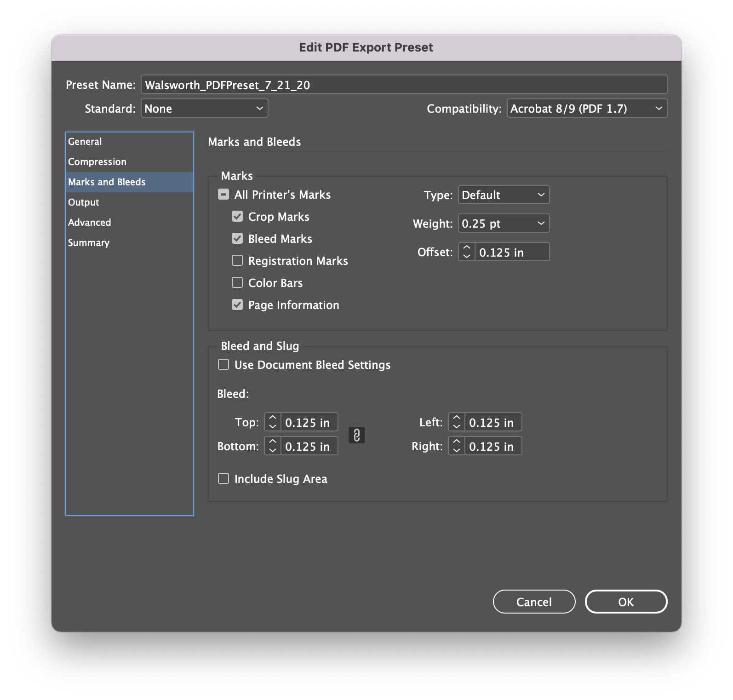Uncheck the Page Information checkbox

(x=237, y=305)
